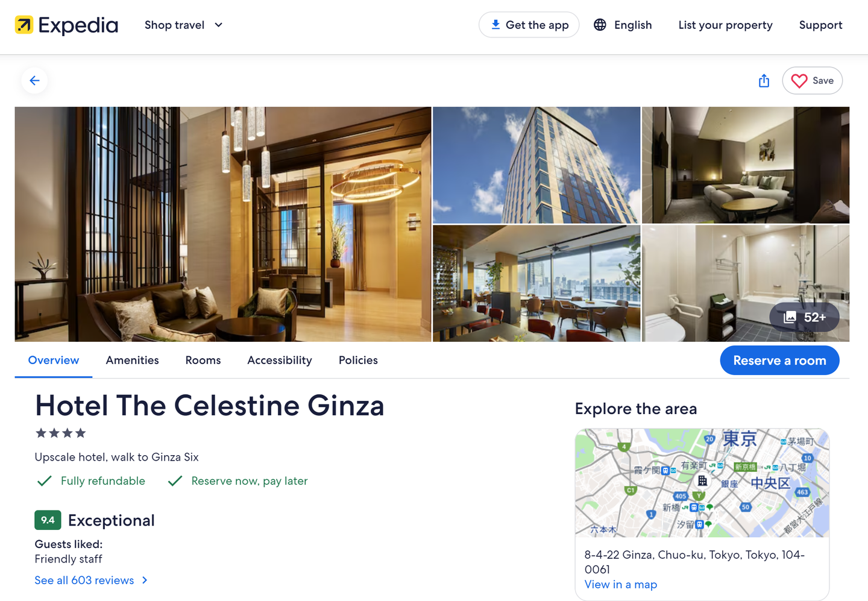Screen dimensions: 868x601
Task: Click the Expedia logo icon
Action: coord(24,25)
